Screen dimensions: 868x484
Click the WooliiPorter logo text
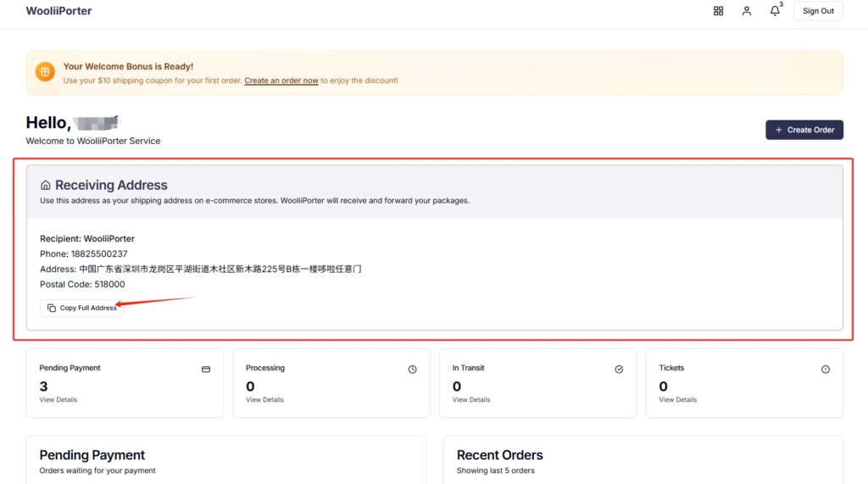58,10
